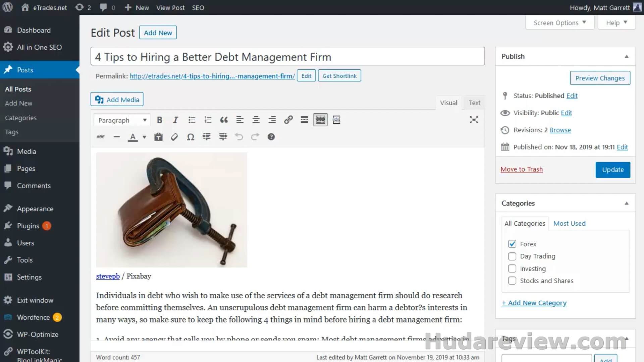
Task: Switch to the Text editor tab
Action: pos(474,103)
